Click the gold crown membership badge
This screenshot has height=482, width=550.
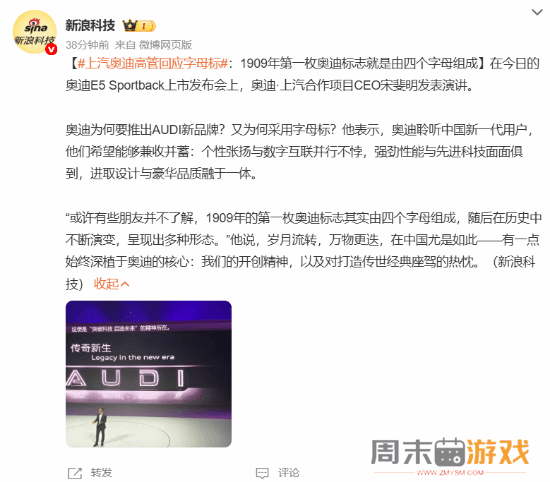(x=130, y=26)
